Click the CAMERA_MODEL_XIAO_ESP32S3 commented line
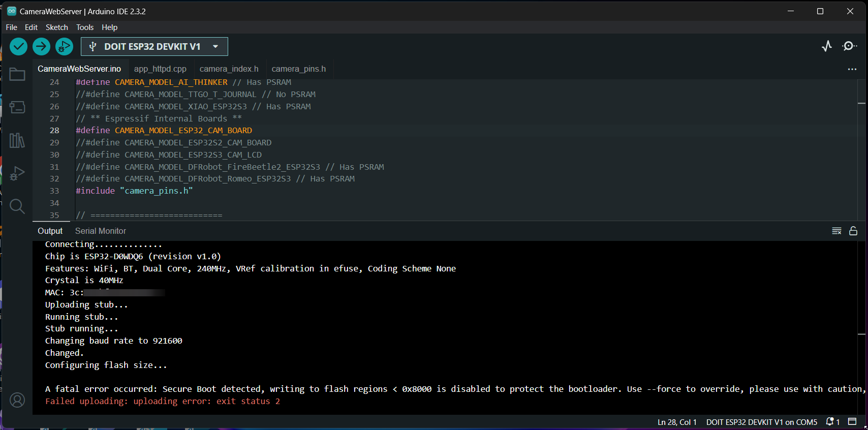The width and height of the screenshot is (868, 430). 193,107
